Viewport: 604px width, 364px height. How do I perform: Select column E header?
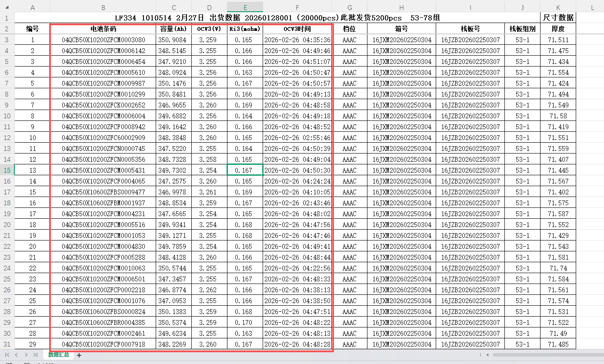245,7
